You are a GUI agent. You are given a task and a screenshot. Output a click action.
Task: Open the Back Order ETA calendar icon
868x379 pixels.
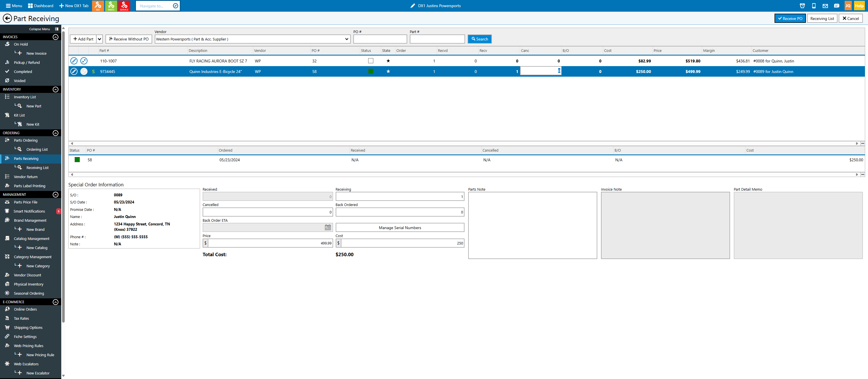tap(327, 227)
